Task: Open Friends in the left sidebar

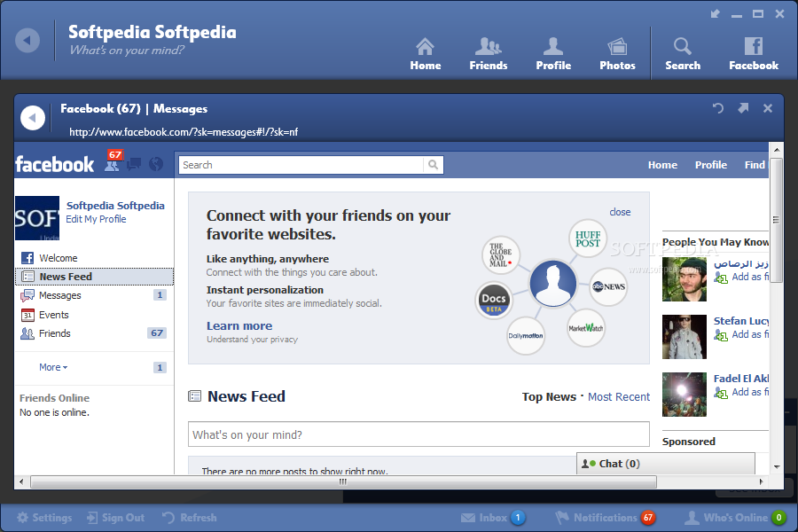Action: (x=94, y=333)
